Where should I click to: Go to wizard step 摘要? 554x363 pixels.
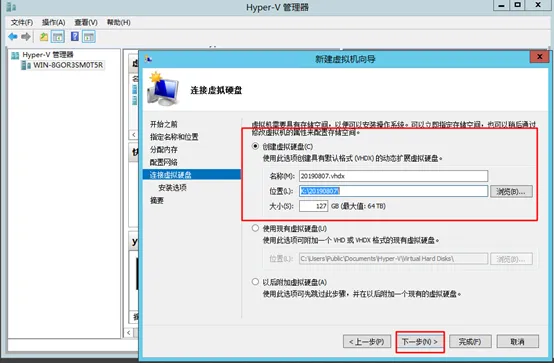pyautogui.click(x=157, y=200)
